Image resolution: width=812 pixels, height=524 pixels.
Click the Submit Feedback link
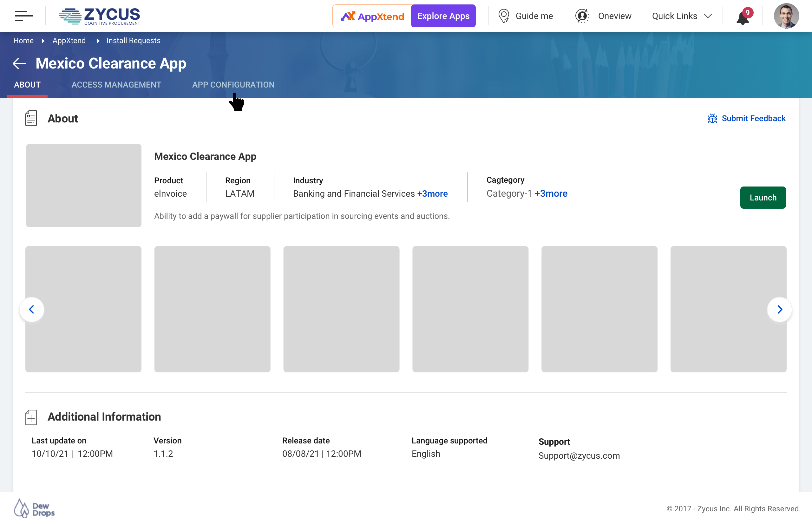[x=754, y=118]
